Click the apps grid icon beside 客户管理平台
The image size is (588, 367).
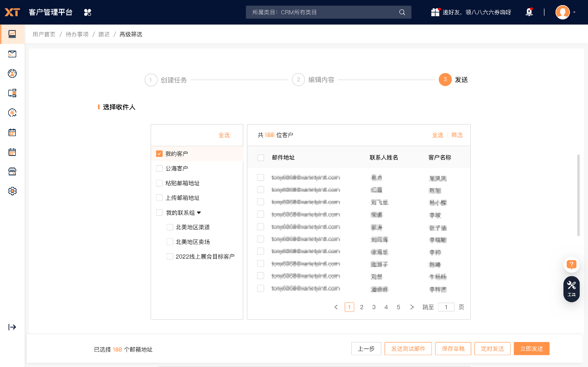pos(88,12)
